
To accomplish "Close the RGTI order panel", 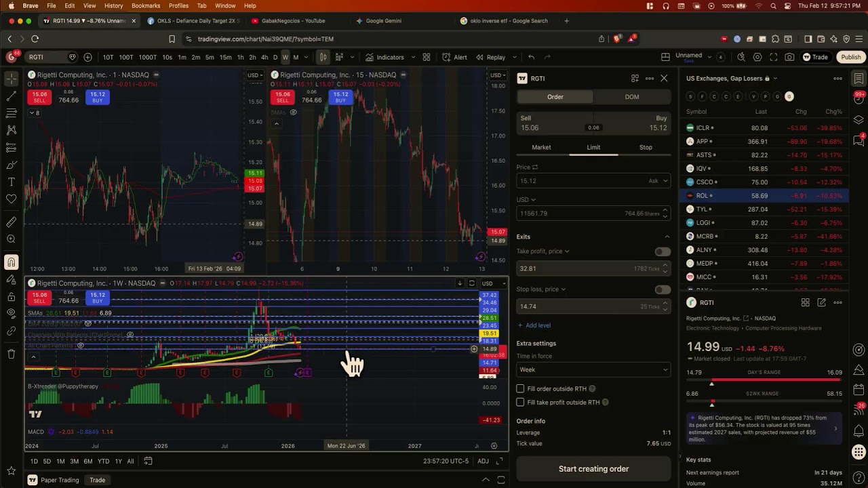I will pyautogui.click(x=664, y=78).
